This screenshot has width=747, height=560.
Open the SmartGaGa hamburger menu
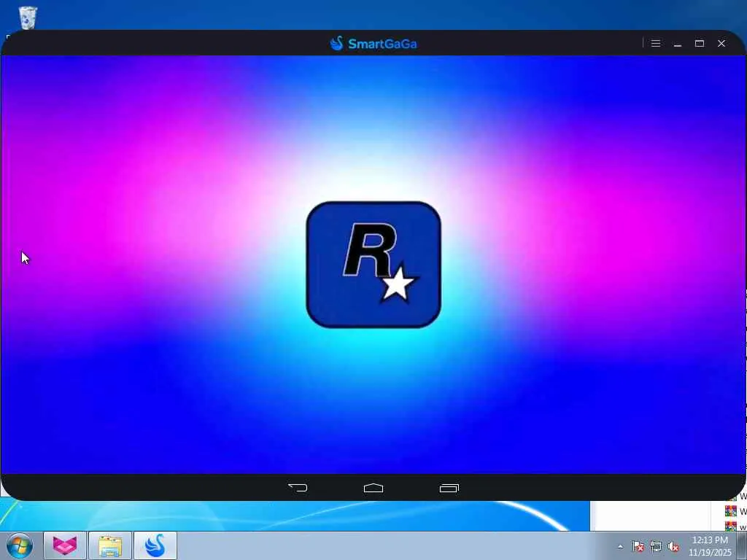click(656, 43)
